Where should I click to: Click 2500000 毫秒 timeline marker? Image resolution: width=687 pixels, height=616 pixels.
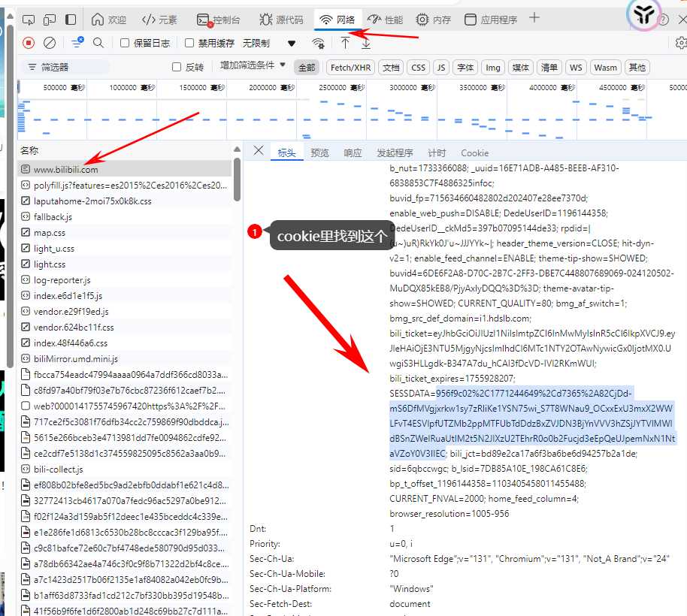point(341,88)
